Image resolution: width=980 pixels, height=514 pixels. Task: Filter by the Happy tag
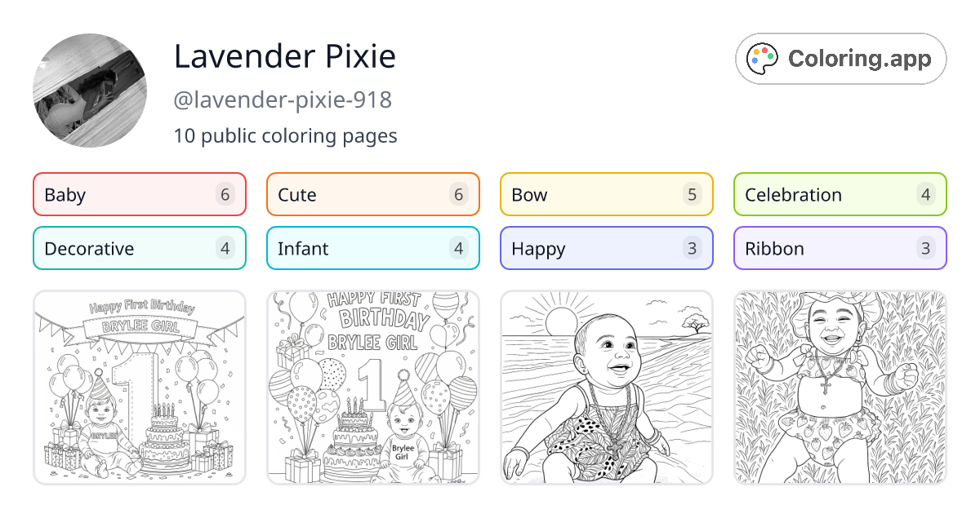[606, 248]
